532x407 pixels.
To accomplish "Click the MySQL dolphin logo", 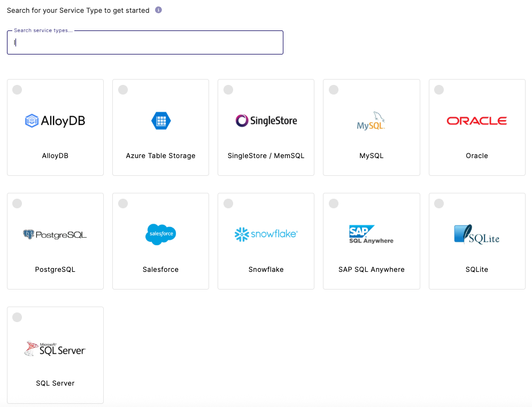I will pos(371,121).
